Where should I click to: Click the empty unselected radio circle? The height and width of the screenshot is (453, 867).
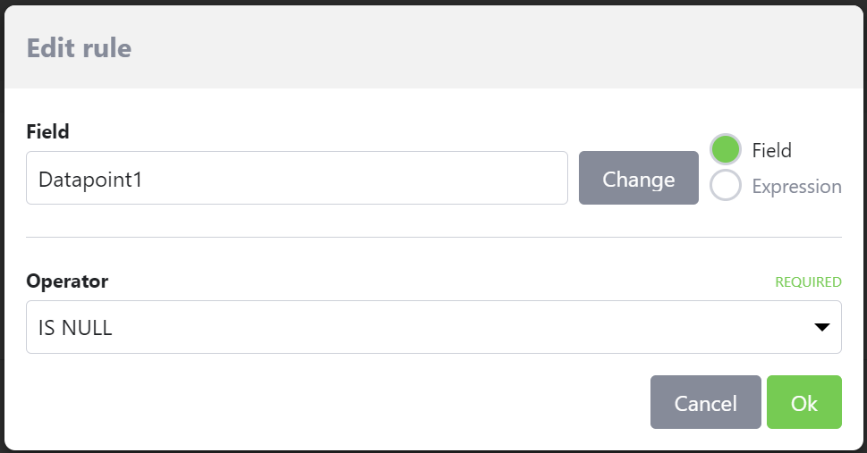coord(725,185)
